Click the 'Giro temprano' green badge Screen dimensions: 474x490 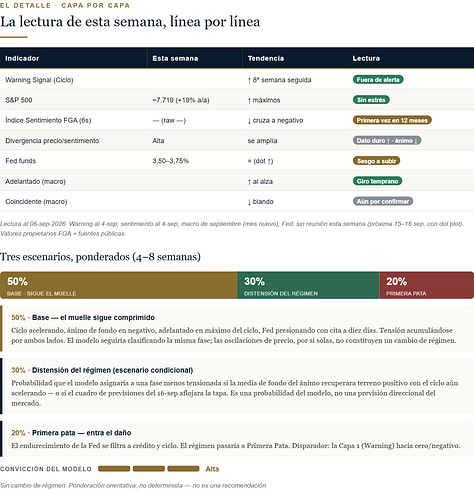377,181
